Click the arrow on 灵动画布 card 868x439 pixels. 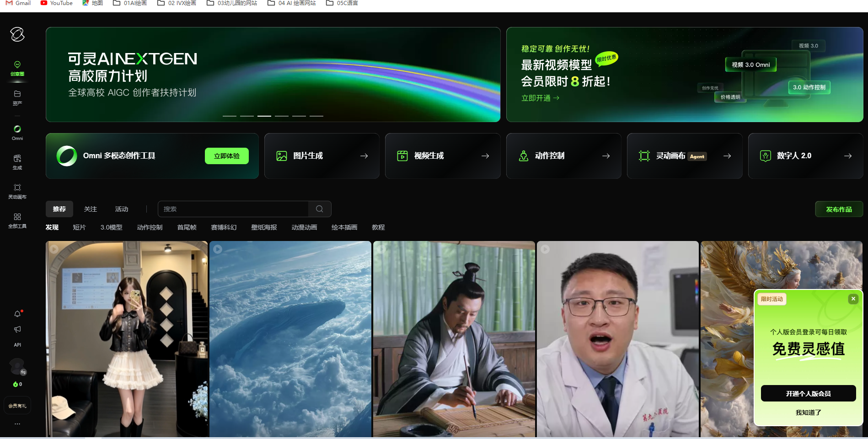click(x=727, y=156)
